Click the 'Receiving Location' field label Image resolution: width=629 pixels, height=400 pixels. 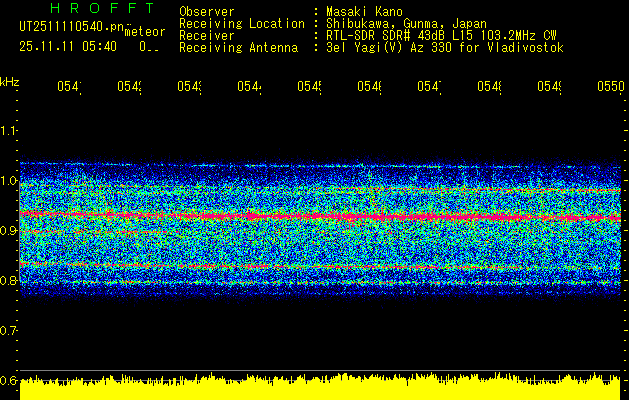[241, 23]
